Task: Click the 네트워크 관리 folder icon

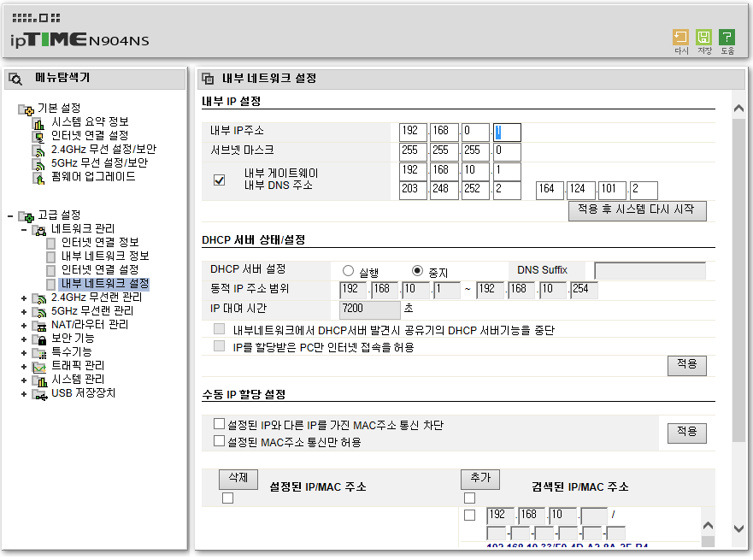Action: coord(39,230)
